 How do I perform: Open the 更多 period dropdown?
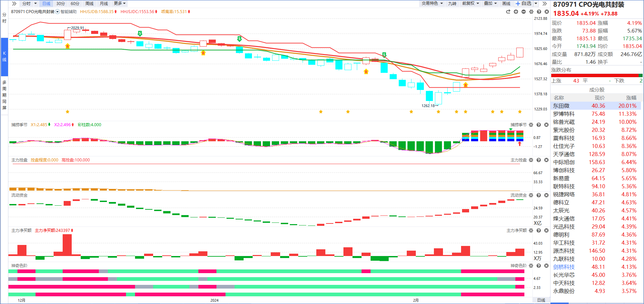[x=120, y=3]
